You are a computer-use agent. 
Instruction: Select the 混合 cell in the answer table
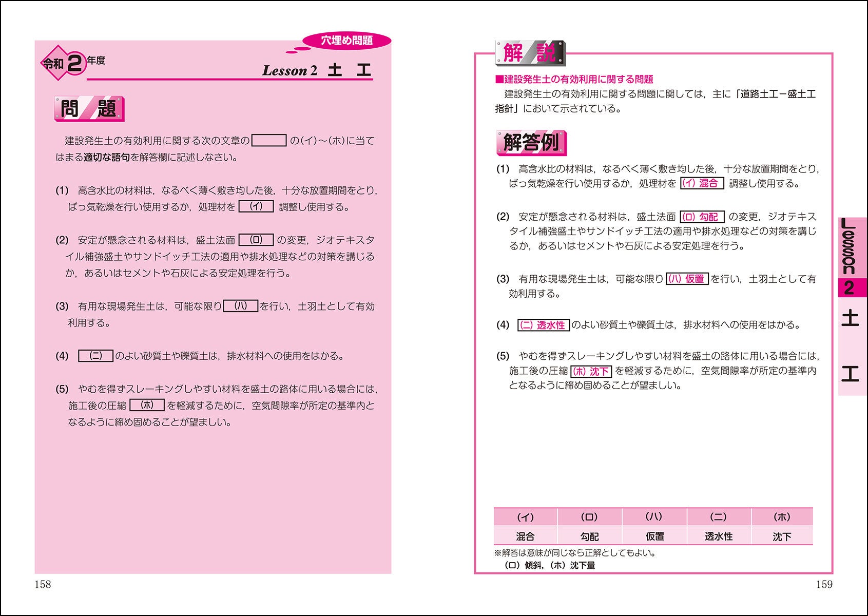click(525, 536)
